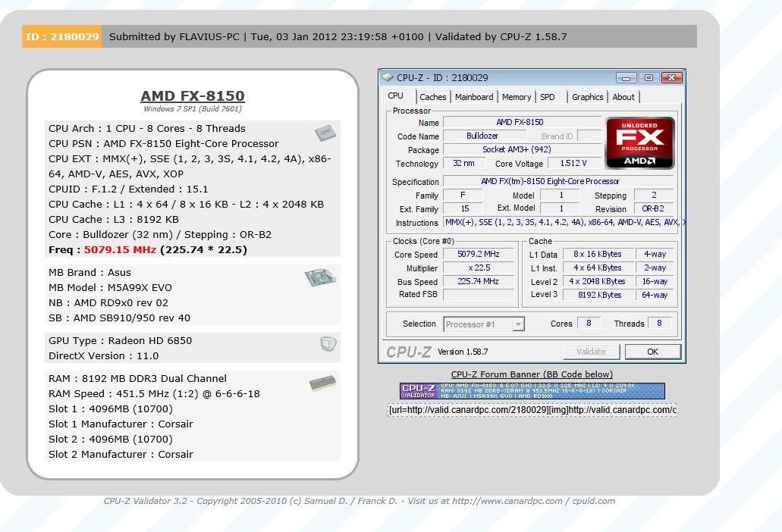Viewport: 782px width, 532px height.
Task: Click the L1 Inst. 4 x 64 KBytes value
Action: (x=598, y=268)
